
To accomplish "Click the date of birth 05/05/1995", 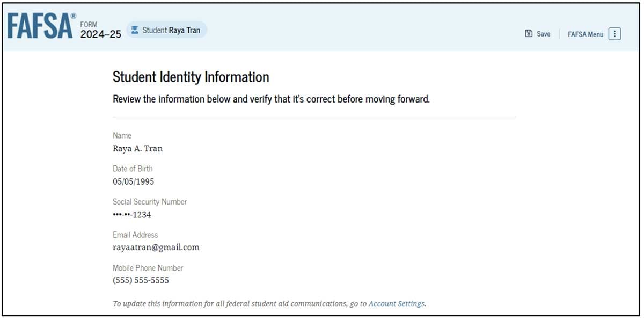I will (x=133, y=181).
